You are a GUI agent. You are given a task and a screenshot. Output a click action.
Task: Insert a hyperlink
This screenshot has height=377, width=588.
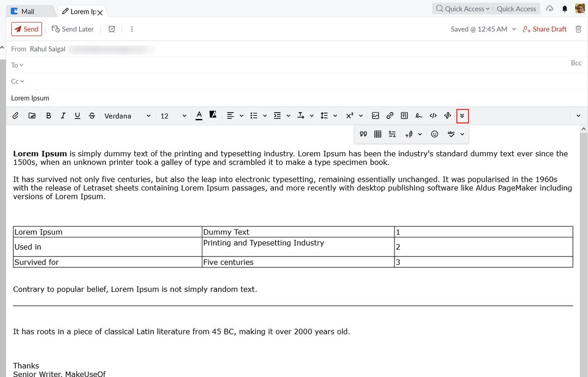tap(390, 116)
